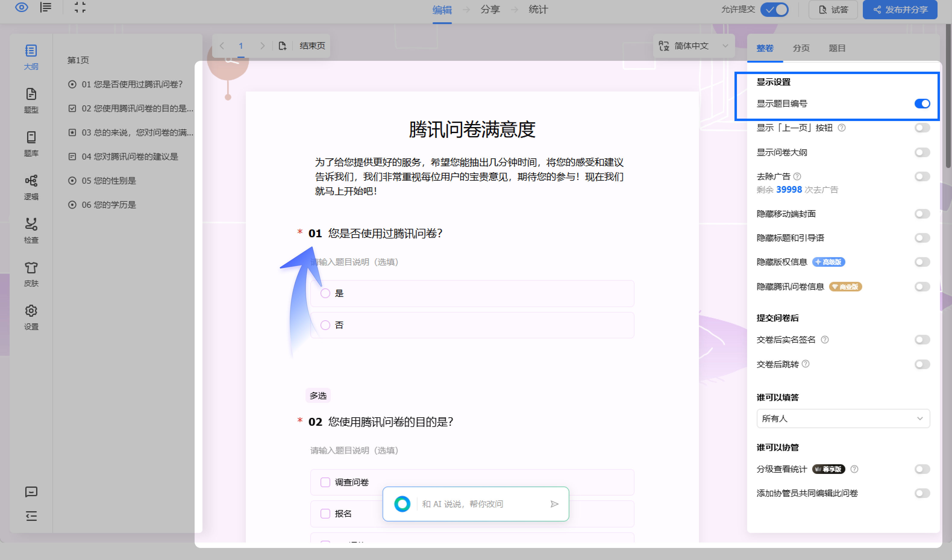
Task: Click help icon beside 分级查看统计
Action: 854,469
